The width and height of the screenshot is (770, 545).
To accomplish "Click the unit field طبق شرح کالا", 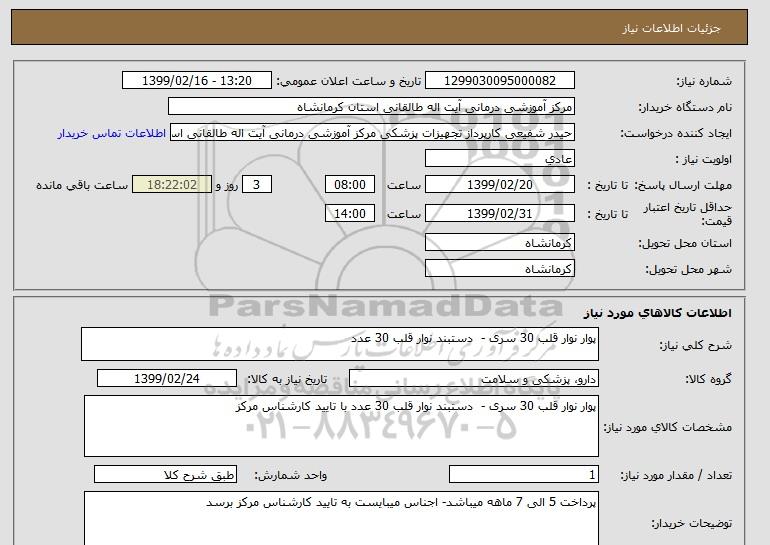I will (x=165, y=475).
